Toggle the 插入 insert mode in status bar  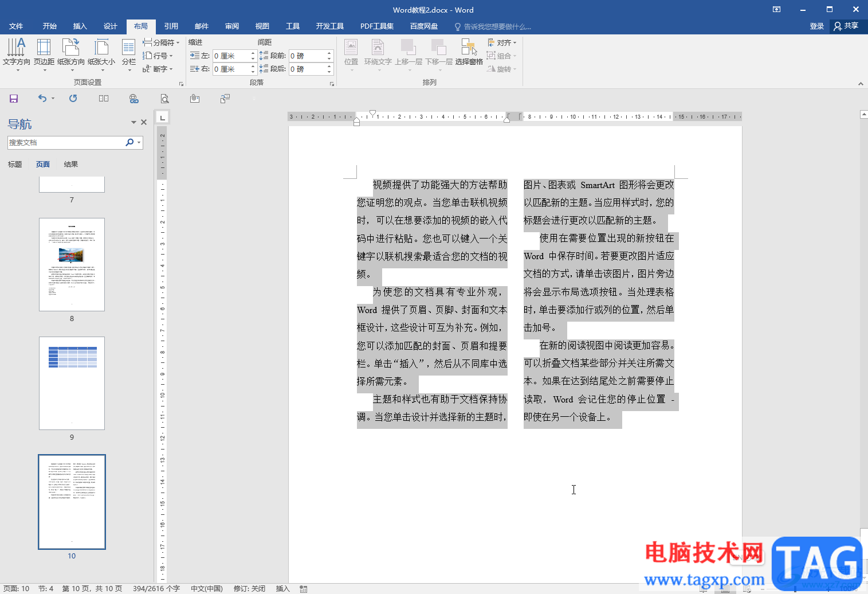tap(283, 589)
